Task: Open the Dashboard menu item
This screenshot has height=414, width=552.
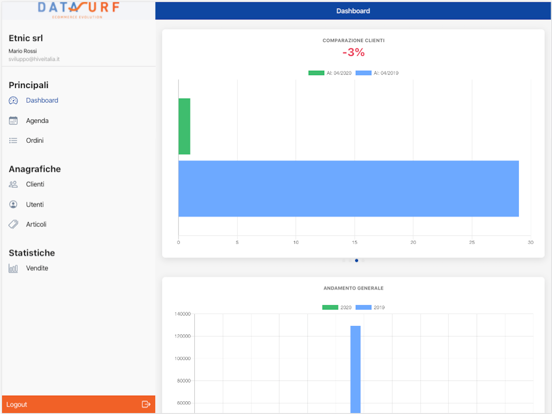Action: pos(42,100)
